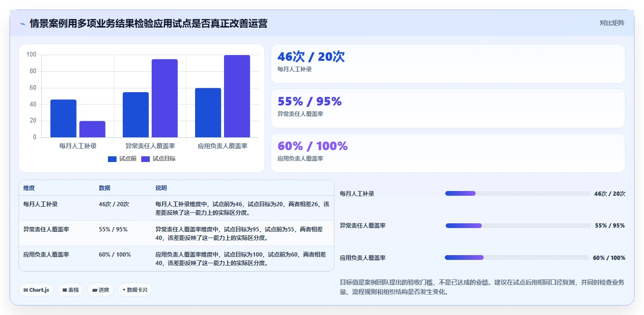Click the 表格 tag chip
This screenshot has height=315, width=644.
coord(70,290)
